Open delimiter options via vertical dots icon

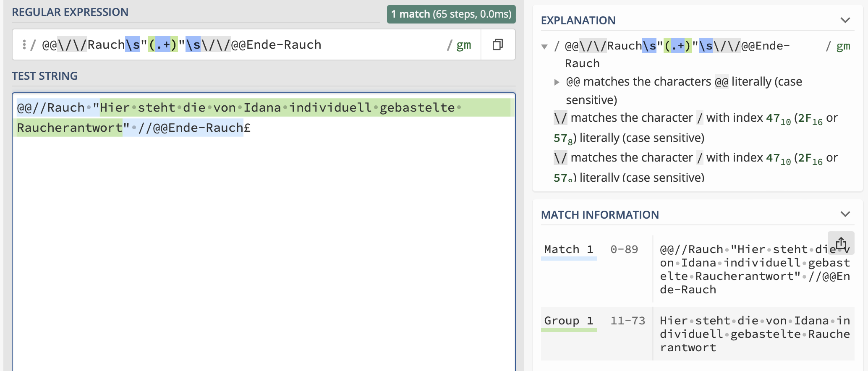click(x=24, y=44)
